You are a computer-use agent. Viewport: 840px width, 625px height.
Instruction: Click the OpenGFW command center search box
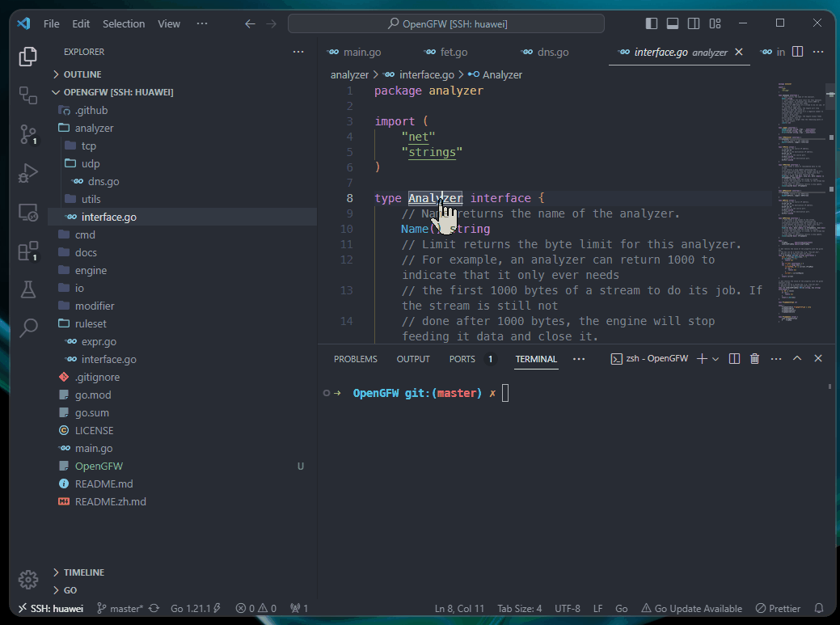447,23
